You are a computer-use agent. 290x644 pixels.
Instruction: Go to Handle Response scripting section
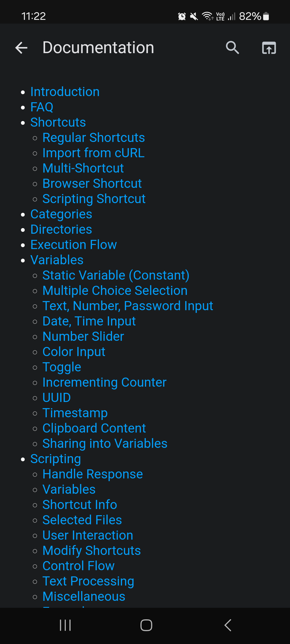(x=93, y=474)
